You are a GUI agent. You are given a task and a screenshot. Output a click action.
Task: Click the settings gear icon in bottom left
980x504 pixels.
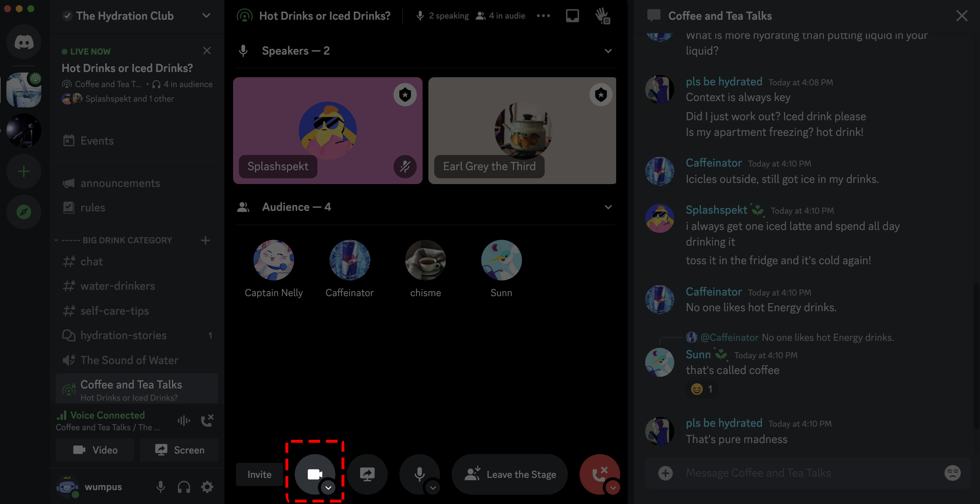coord(208,487)
